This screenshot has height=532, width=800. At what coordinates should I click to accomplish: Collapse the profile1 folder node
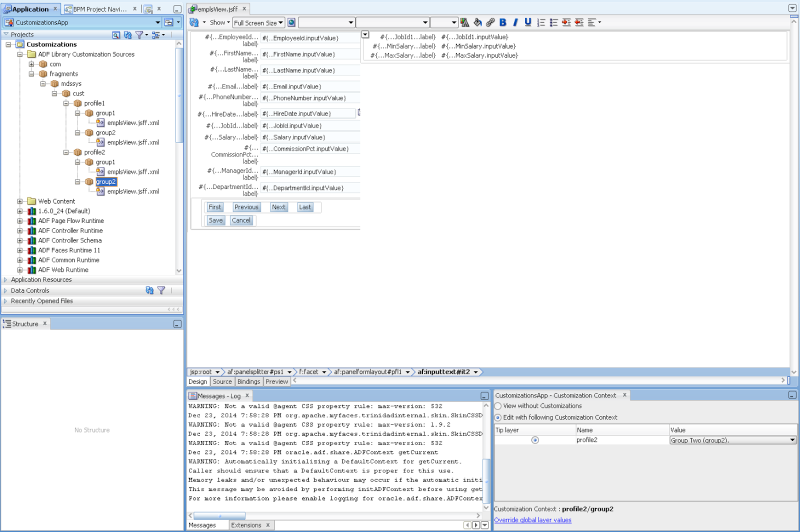(66, 103)
